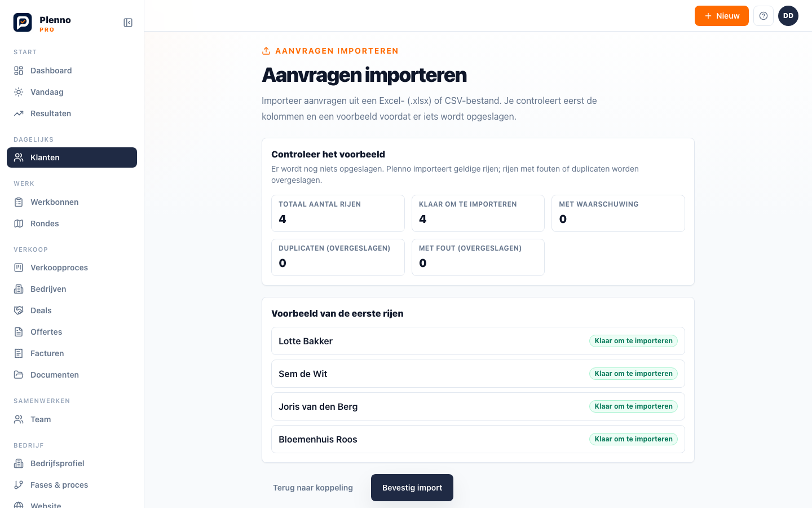Click the Team members icon
812x508 pixels.
click(19, 419)
